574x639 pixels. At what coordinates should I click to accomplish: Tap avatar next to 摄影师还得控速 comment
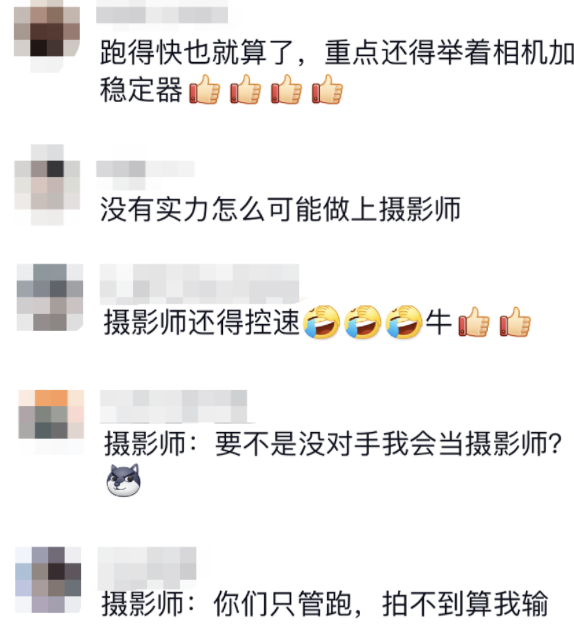[50, 297]
